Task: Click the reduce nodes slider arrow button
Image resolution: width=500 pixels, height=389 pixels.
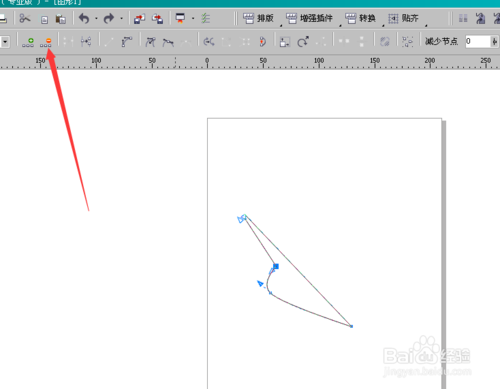Action: pyautogui.click(x=495, y=42)
